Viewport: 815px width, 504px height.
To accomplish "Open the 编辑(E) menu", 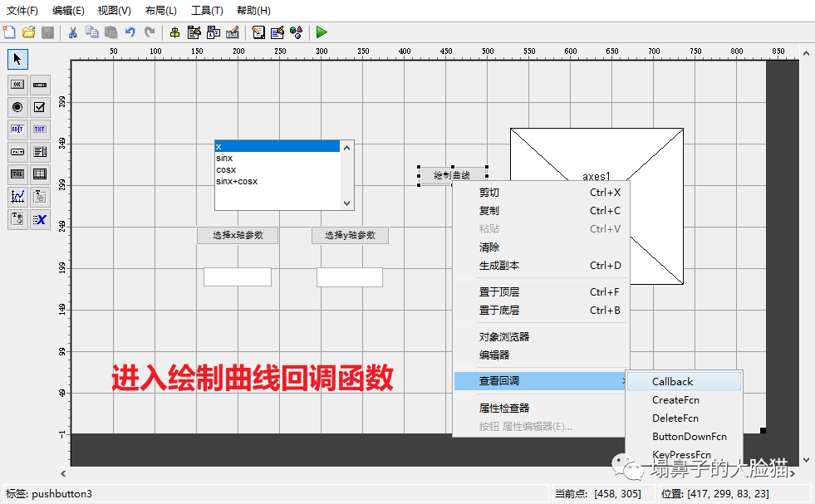I will (68, 11).
